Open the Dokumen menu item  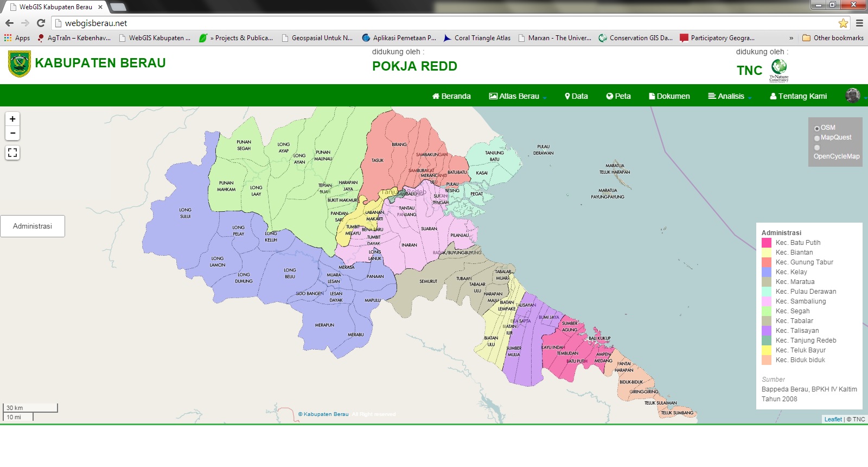tap(669, 96)
